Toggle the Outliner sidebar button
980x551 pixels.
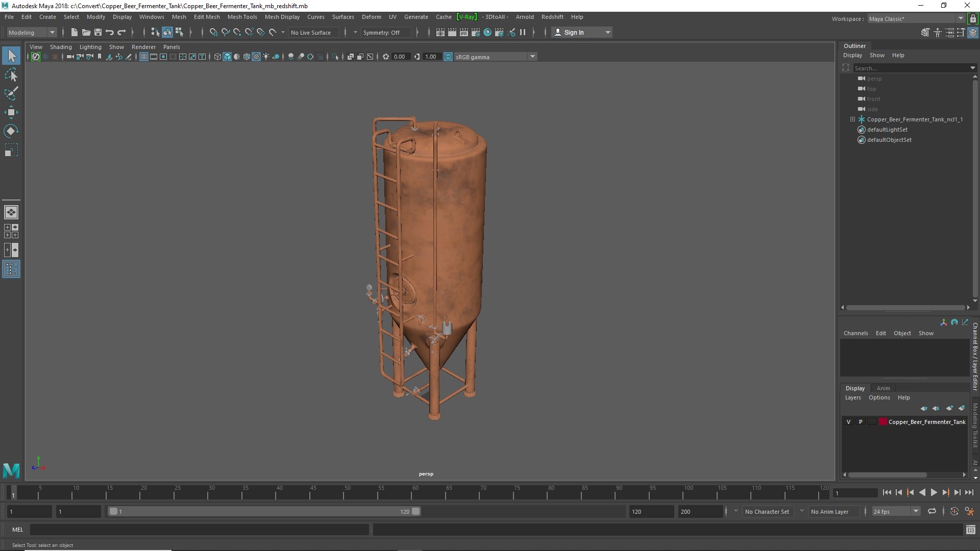pos(11,269)
